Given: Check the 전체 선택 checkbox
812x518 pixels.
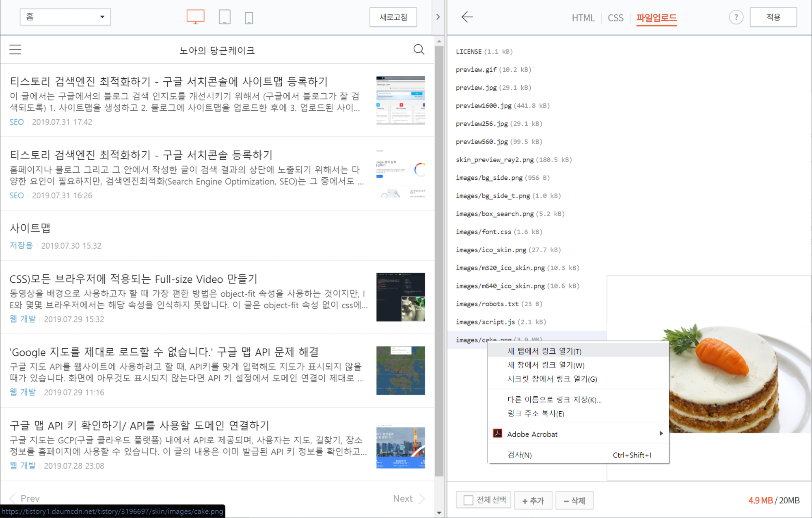Looking at the screenshot, I should pos(468,500).
